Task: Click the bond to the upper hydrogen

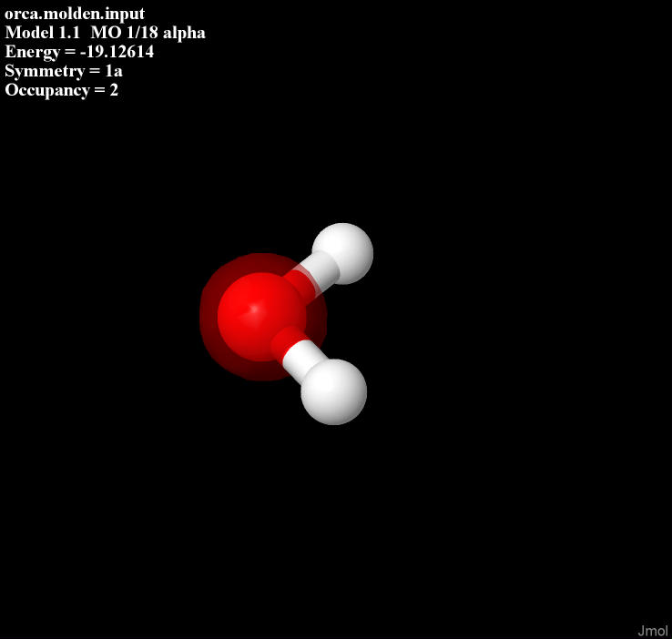Action: (311, 276)
